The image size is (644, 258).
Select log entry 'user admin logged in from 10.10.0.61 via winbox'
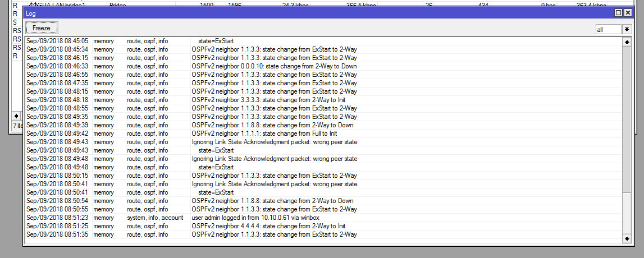click(x=323, y=218)
